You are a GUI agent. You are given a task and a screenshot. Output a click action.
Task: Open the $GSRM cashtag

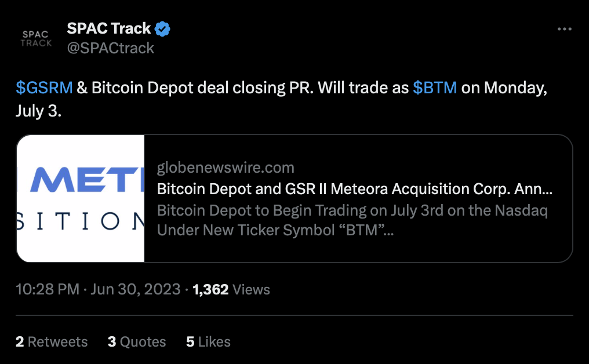(44, 88)
